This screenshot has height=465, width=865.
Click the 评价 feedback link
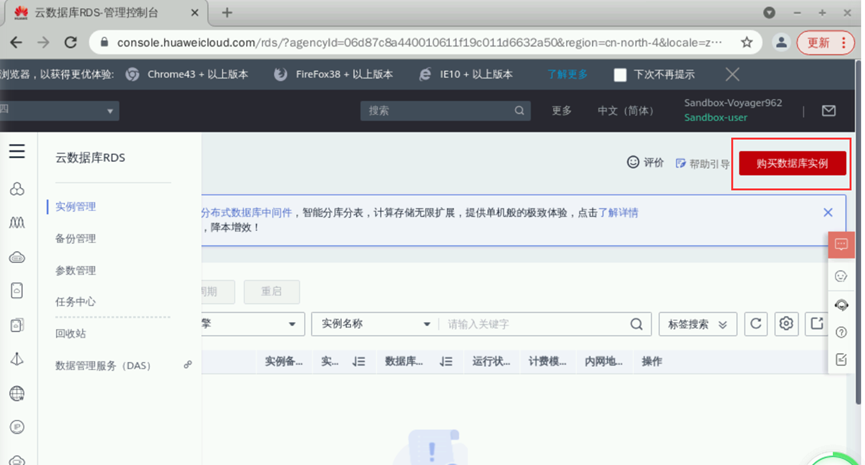(645, 162)
